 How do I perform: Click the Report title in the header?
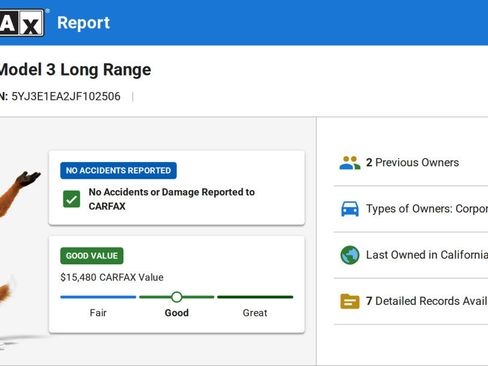(83, 23)
